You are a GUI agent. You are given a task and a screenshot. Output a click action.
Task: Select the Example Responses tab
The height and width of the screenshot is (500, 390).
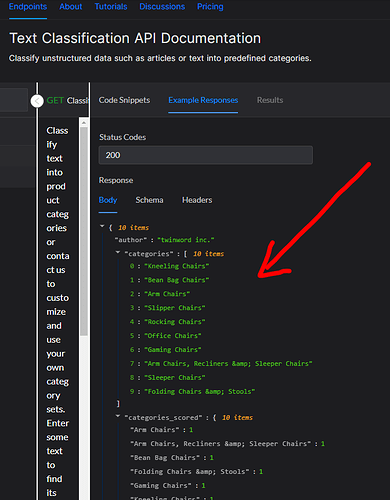203,100
